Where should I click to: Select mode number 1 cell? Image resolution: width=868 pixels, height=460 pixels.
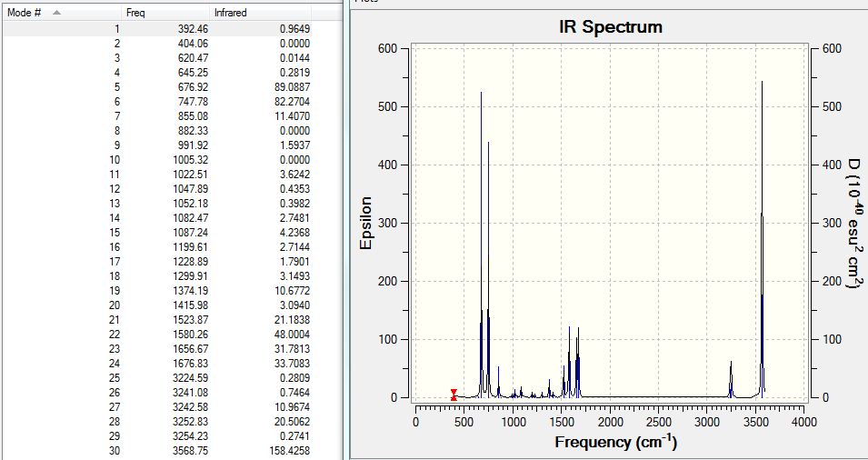point(117,29)
